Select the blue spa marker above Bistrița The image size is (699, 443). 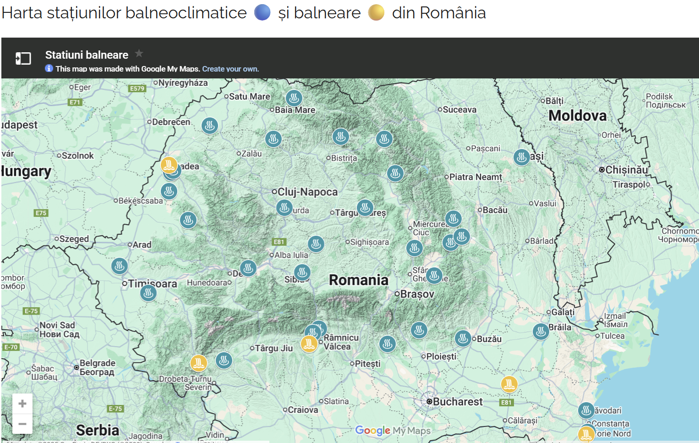(x=341, y=136)
